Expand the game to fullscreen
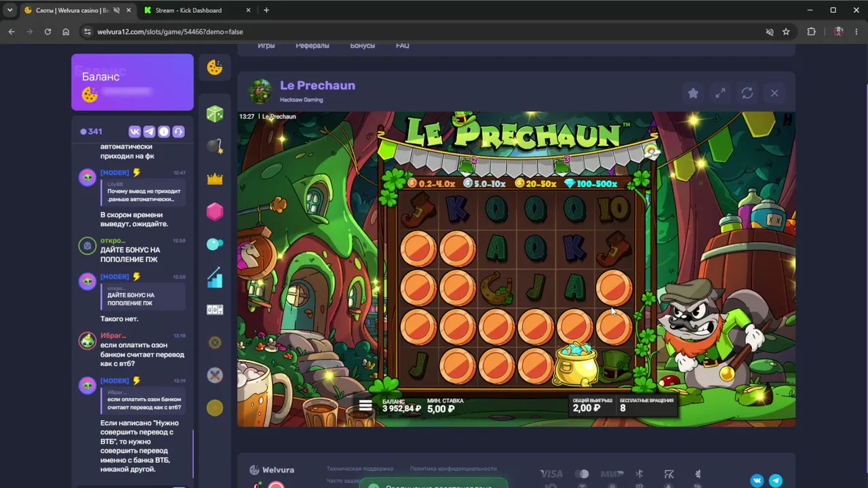The height and width of the screenshot is (488, 868). point(720,93)
